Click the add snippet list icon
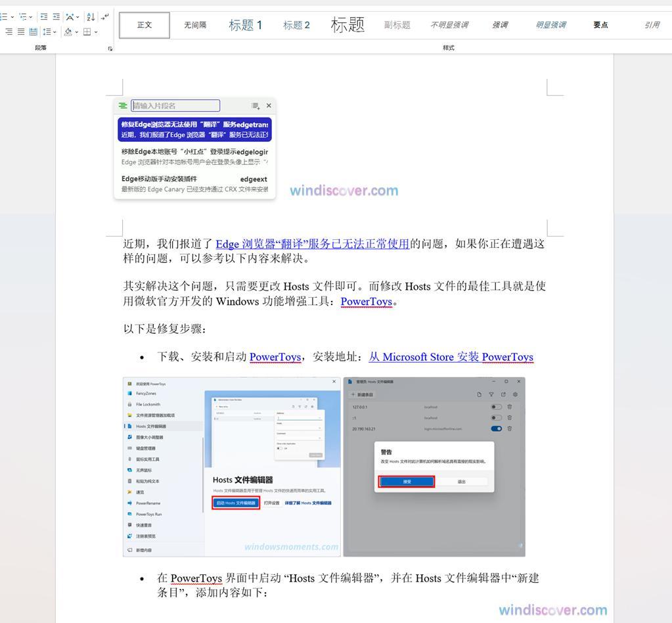This screenshot has width=672, height=623. coord(256,106)
